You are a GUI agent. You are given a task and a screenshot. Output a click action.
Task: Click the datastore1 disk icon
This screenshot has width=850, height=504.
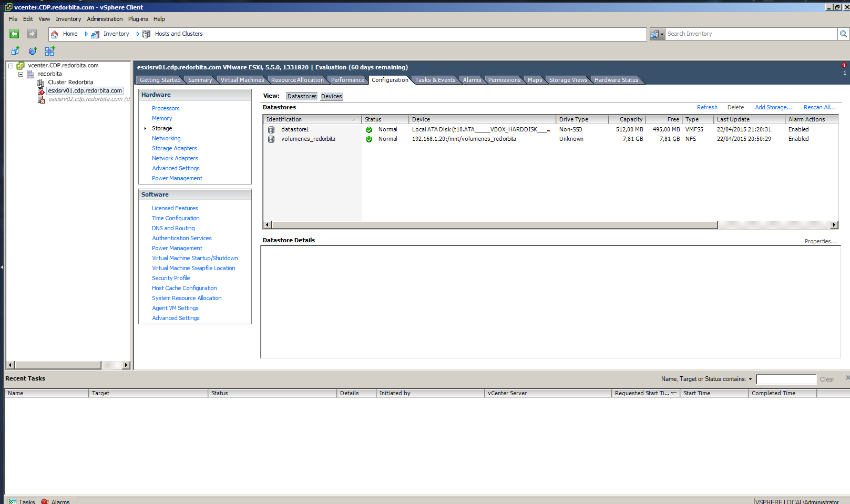271,130
